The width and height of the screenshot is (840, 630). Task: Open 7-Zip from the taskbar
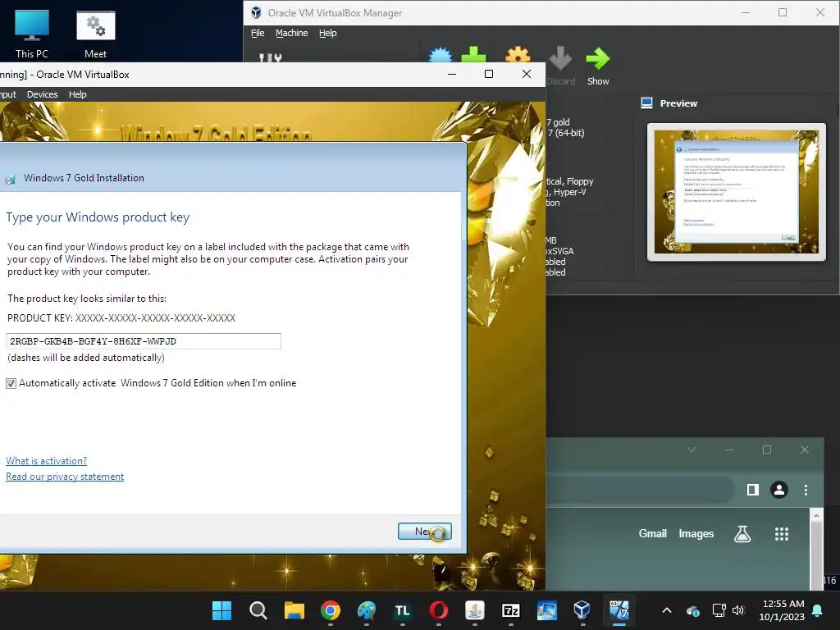tap(510, 610)
